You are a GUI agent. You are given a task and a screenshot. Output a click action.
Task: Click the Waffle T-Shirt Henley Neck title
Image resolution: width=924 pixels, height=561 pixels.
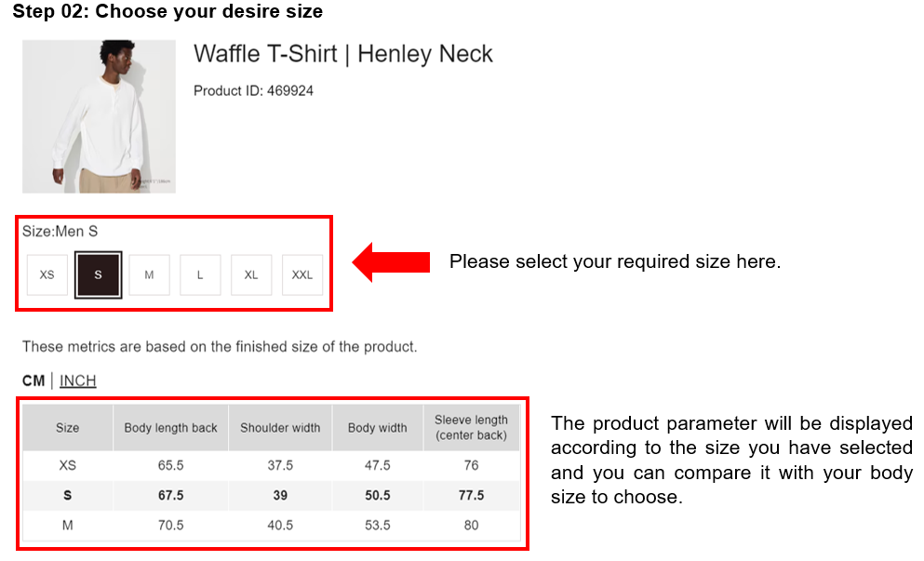pyautogui.click(x=342, y=54)
